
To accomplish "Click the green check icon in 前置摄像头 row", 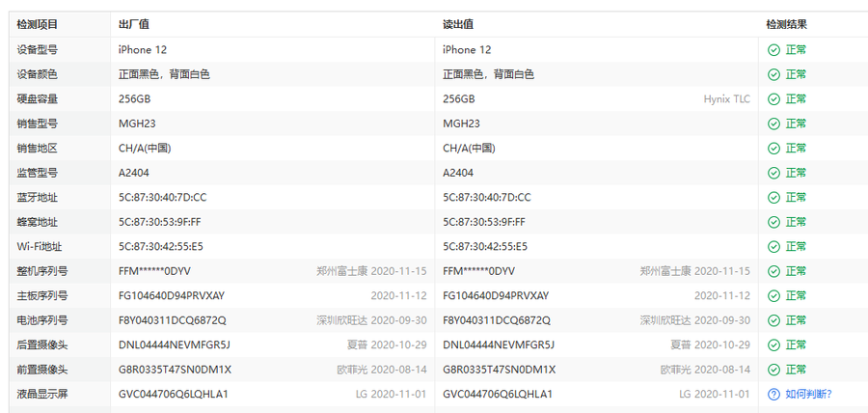I will pos(773,370).
